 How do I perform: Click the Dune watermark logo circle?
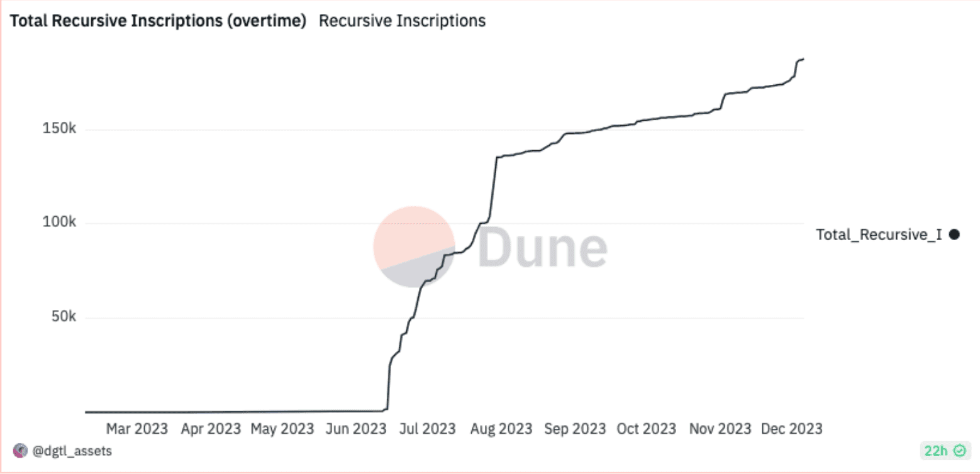(x=414, y=246)
